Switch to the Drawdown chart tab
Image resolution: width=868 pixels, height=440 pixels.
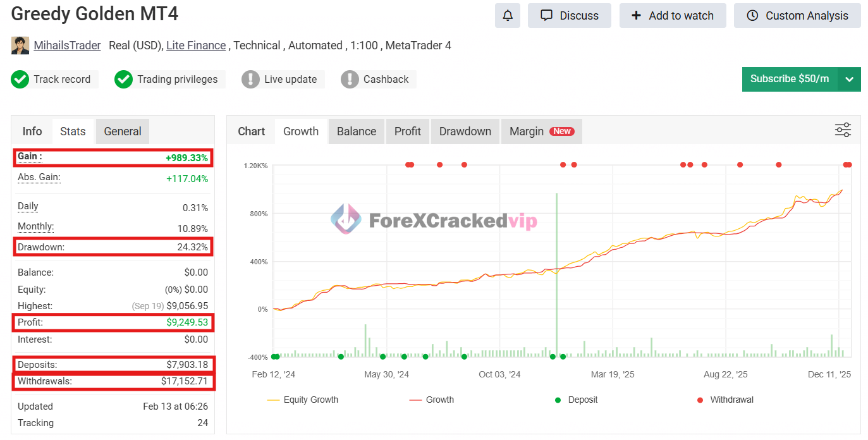[x=465, y=131]
